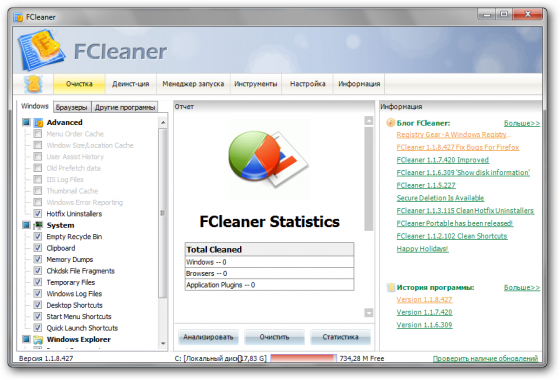The width and height of the screenshot is (560, 380).
Task: Open the Менеджер запуска tab
Action: (x=193, y=84)
